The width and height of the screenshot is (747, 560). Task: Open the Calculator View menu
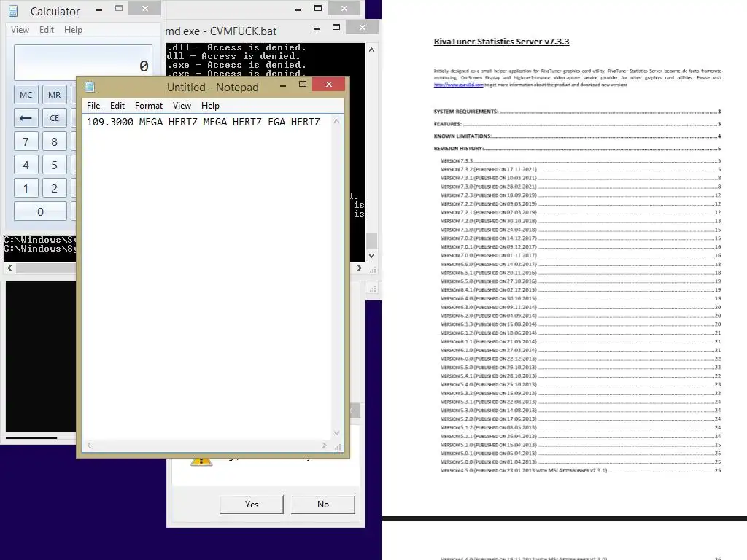point(20,29)
